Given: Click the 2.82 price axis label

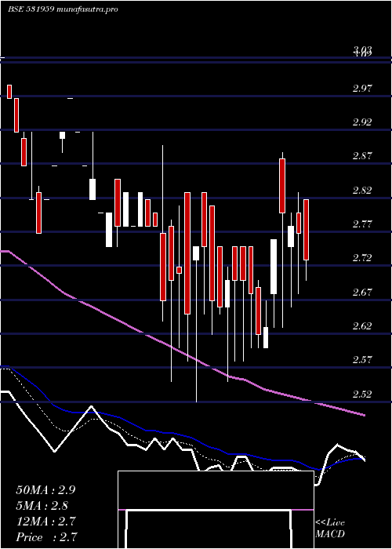Looking at the screenshot, I should pos(362,190).
